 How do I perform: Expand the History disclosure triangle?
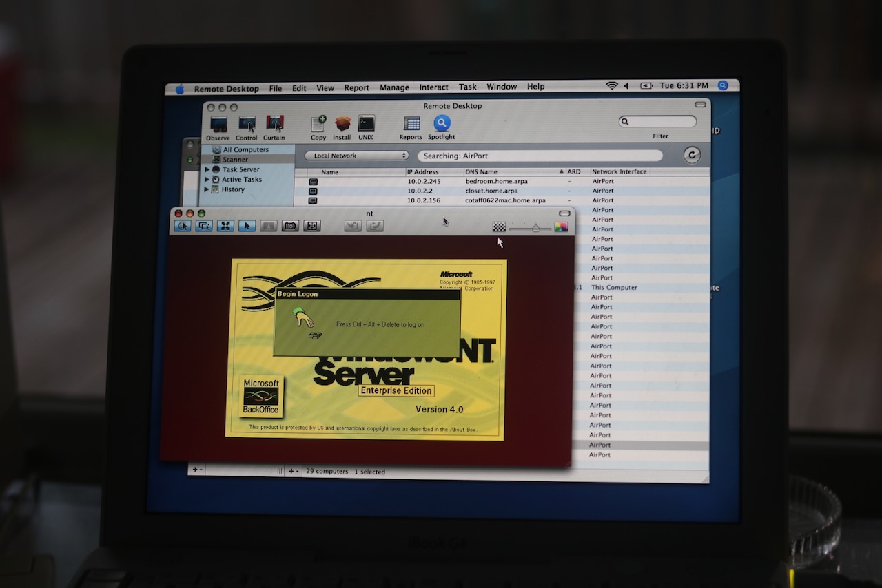(x=207, y=189)
